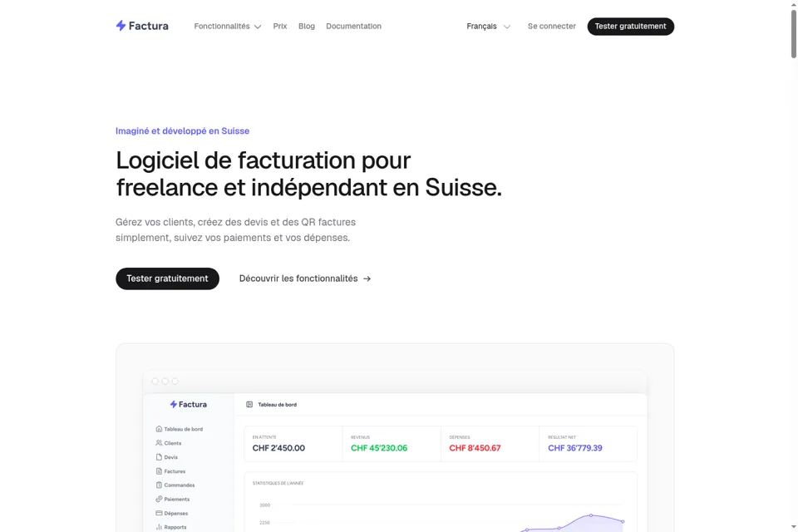
Task: Click the Factures invoice icon
Action: click(159, 471)
